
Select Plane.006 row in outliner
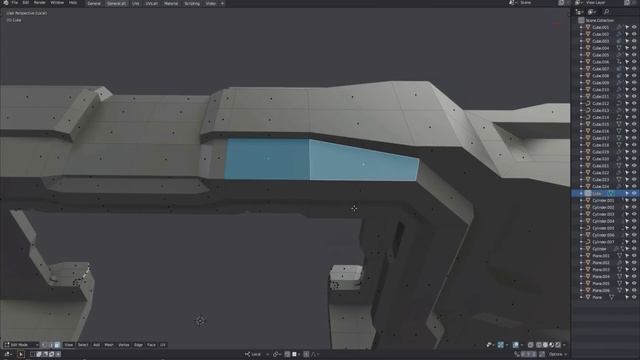click(606, 291)
